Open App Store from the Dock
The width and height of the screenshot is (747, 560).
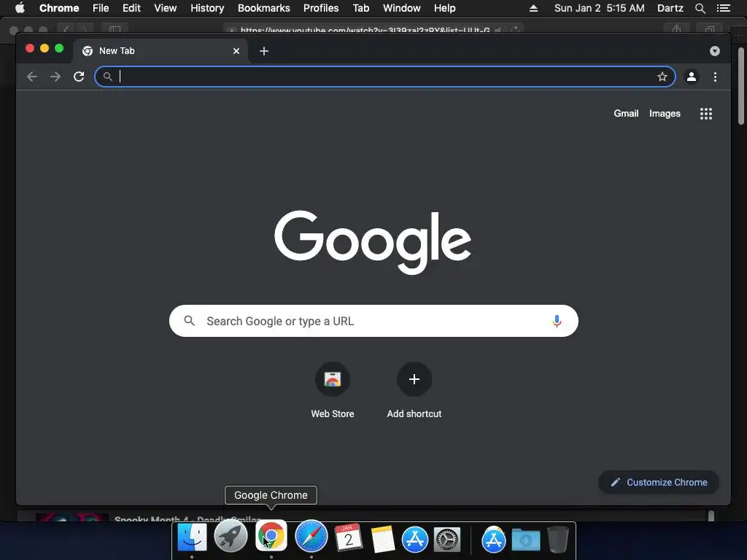click(x=415, y=540)
